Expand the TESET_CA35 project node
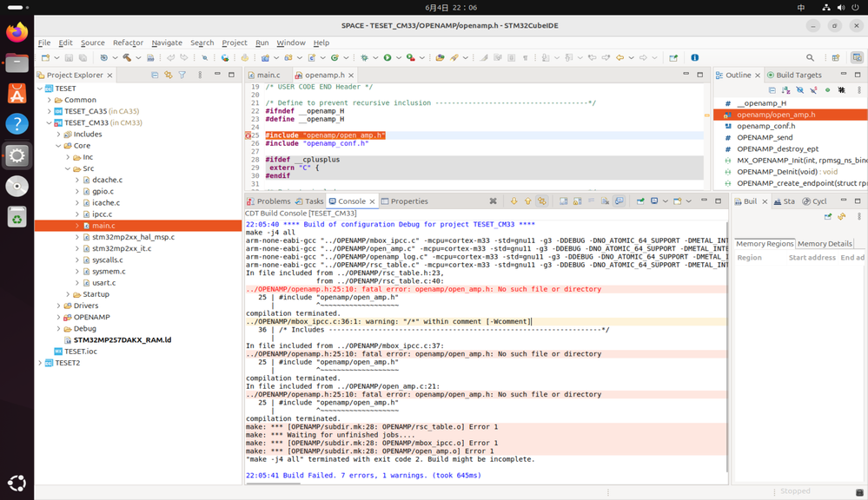868x500 pixels. (50, 111)
